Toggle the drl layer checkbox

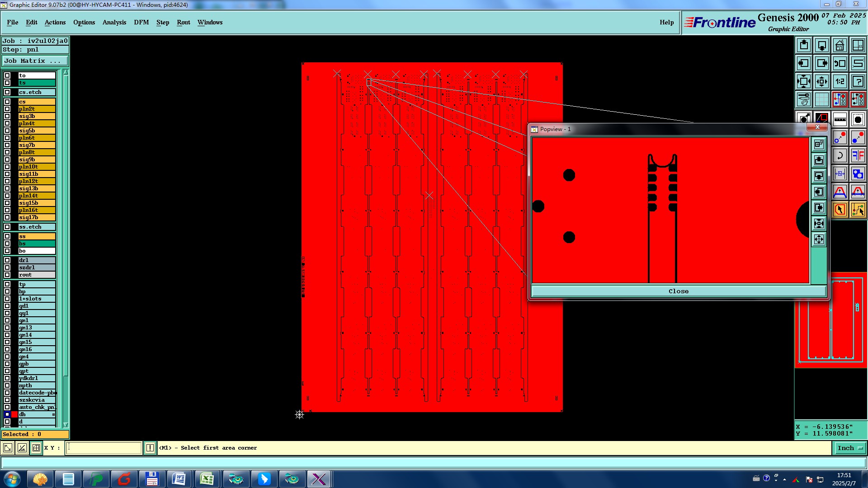[7, 260]
